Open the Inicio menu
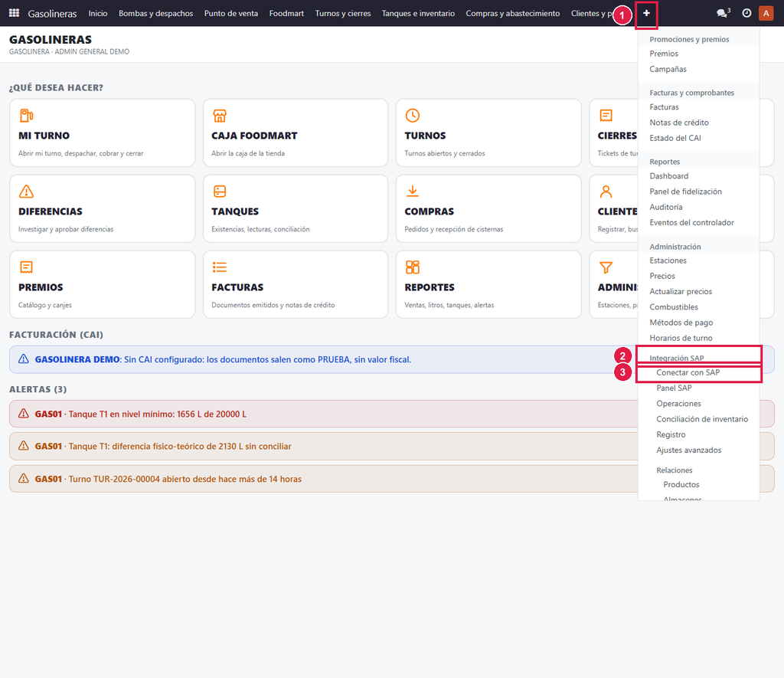Screen dimensions: 784x678 pos(98,13)
